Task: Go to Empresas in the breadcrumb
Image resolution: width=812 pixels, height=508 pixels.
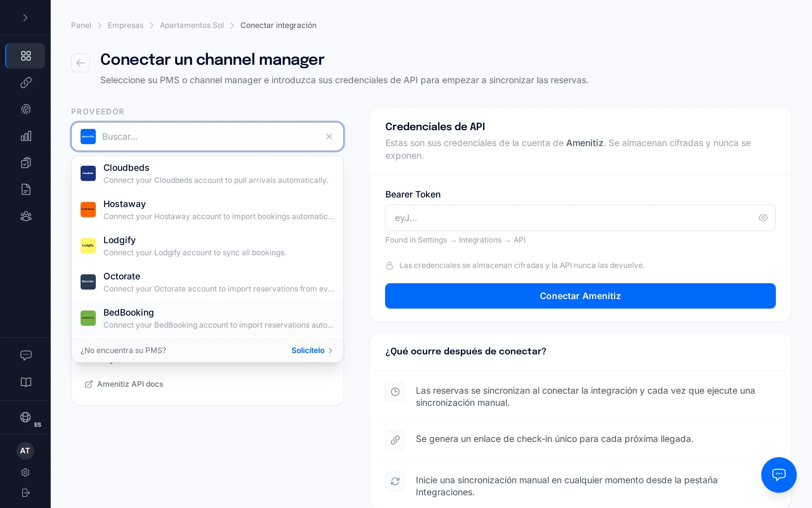Action: coord(126,25)
